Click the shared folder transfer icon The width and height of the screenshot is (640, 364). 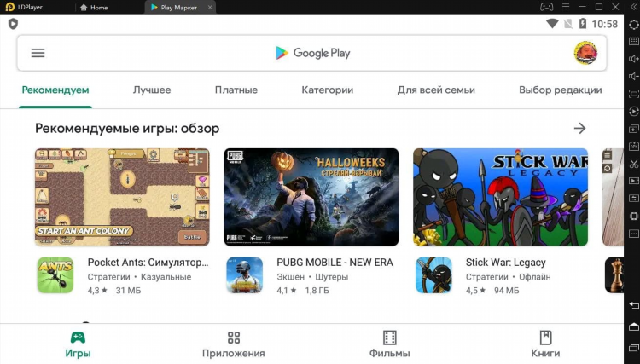pyautogui.click(x=634, y=199)
